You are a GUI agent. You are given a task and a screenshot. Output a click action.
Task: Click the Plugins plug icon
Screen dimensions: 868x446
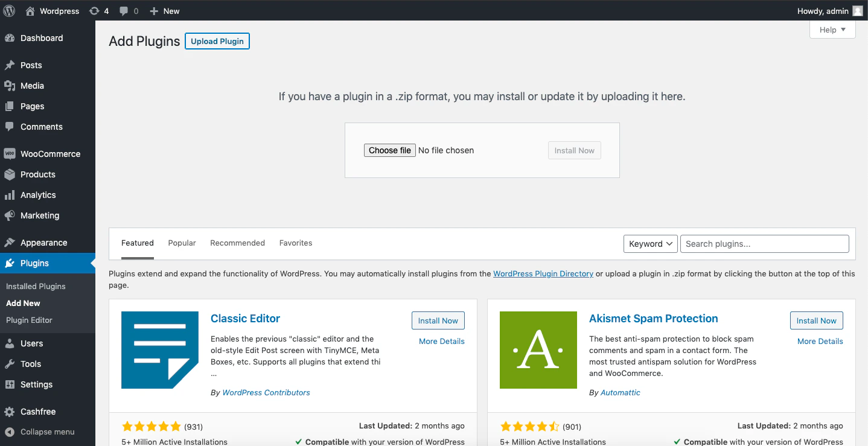(x=9, y=263)
